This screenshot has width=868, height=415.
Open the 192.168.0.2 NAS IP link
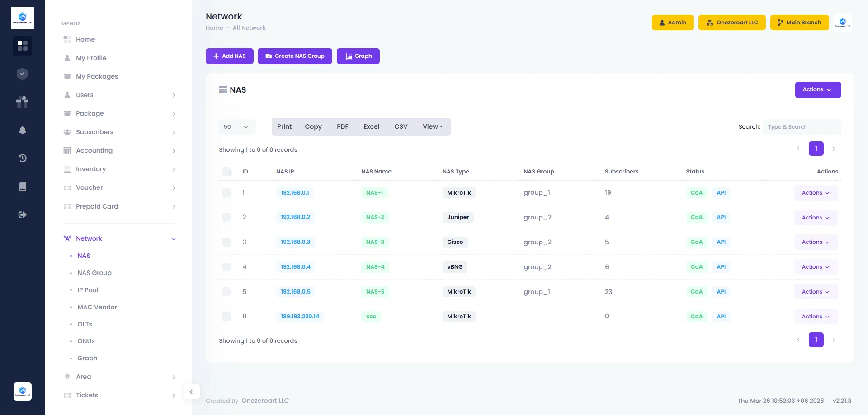pos(295,217)
